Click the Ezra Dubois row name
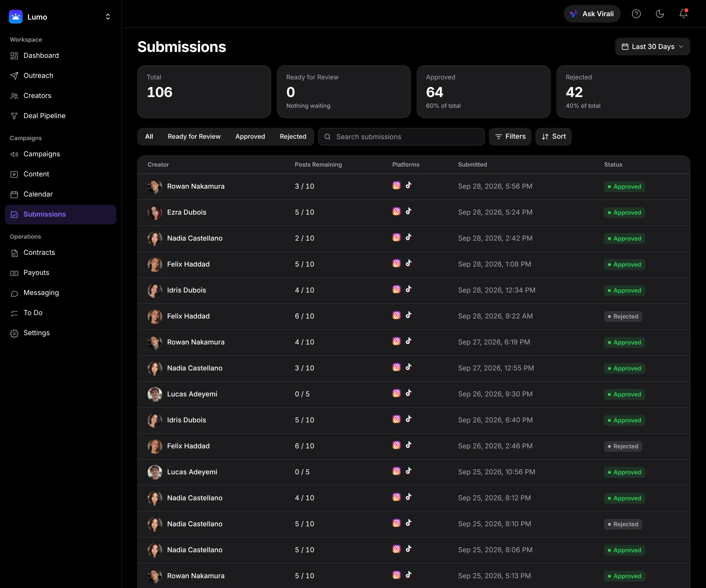 click(187, 212)
